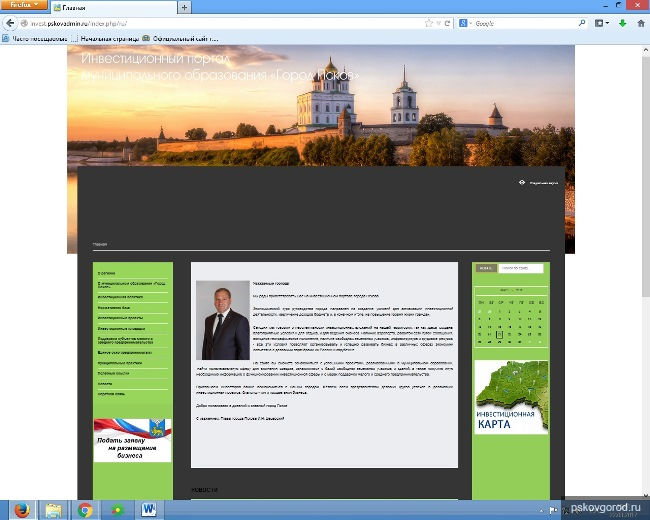Open the 'Инвестиционная карта' map banner
The height and width of the screenshot is (520, 650).
[511, 397]
